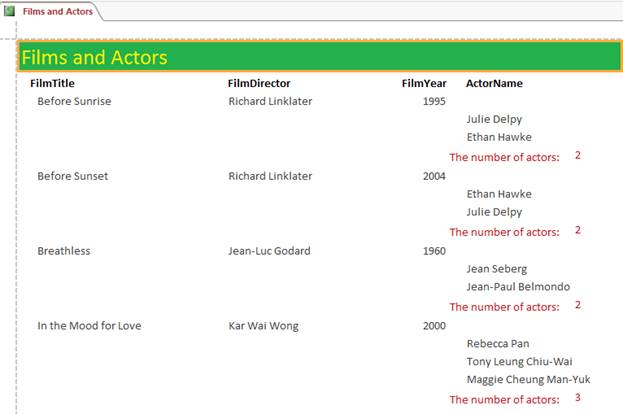The image size is (623, 414).
Task: Select the Breathless film title
Action: (x=64, y=251)
